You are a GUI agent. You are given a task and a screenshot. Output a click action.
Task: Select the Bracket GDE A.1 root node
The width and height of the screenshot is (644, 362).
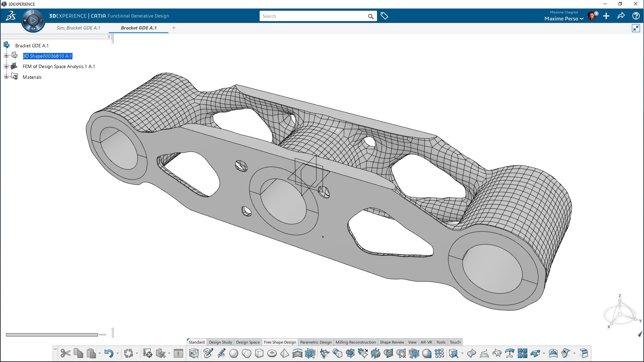coord(32,46)
